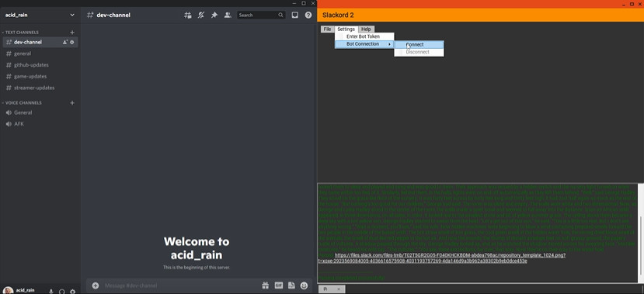Focus the Discord search field
The image size is (644, 294).
(x=261, y=16)
